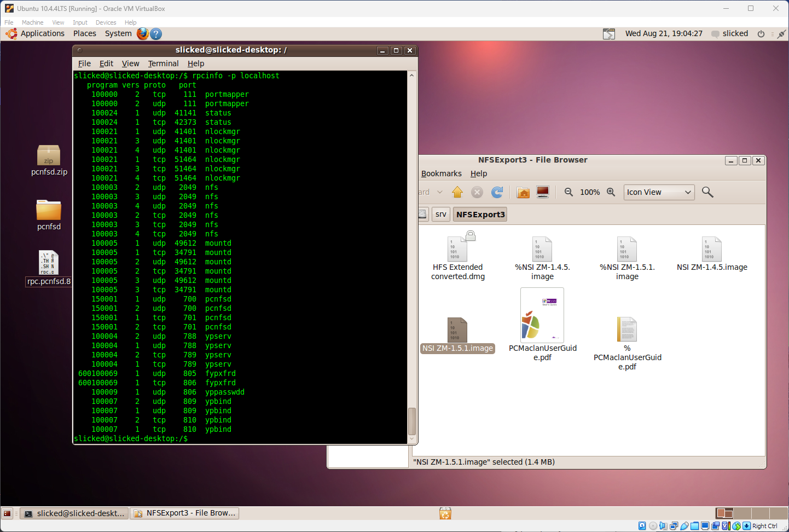The width and height of the screenshot is (789, 532).
Task: Click the selected NSI ZM-1.5.1.image file
Action: point(458,335)
